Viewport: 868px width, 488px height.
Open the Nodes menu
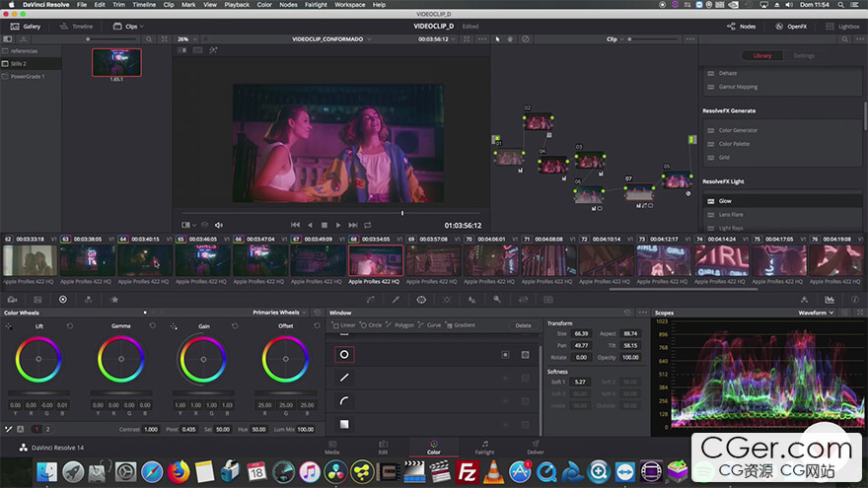288,4
